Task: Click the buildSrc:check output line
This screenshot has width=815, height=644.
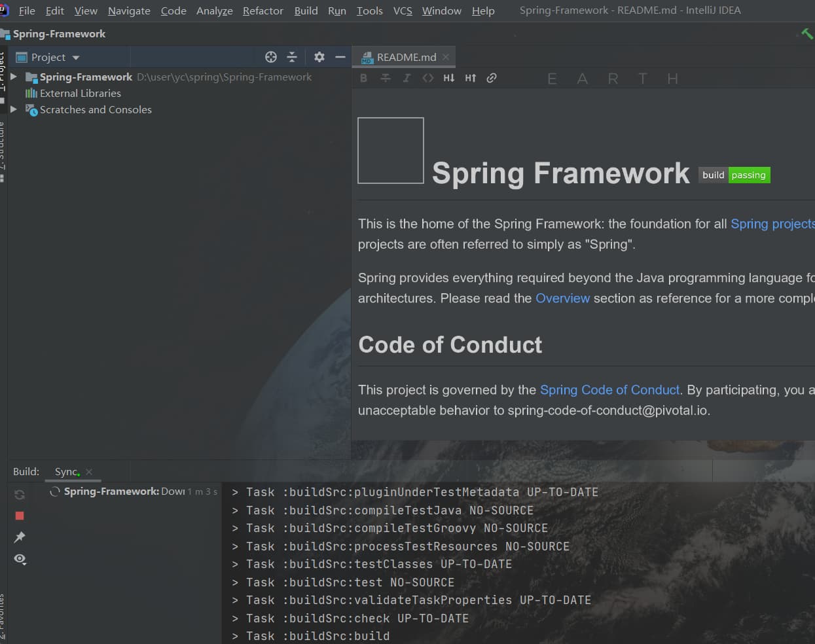Action: click(x=350, y=618)
